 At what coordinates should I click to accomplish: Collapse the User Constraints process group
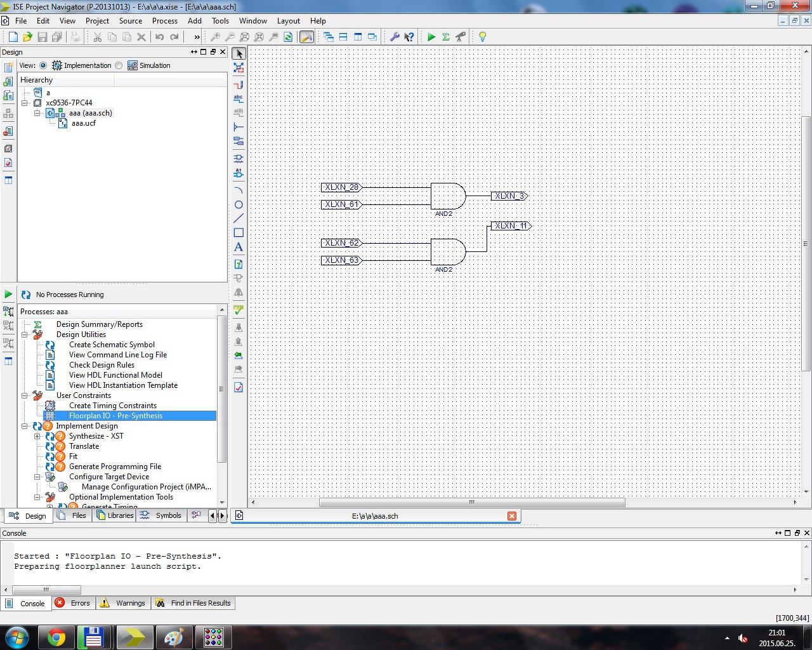click(25, 395)
